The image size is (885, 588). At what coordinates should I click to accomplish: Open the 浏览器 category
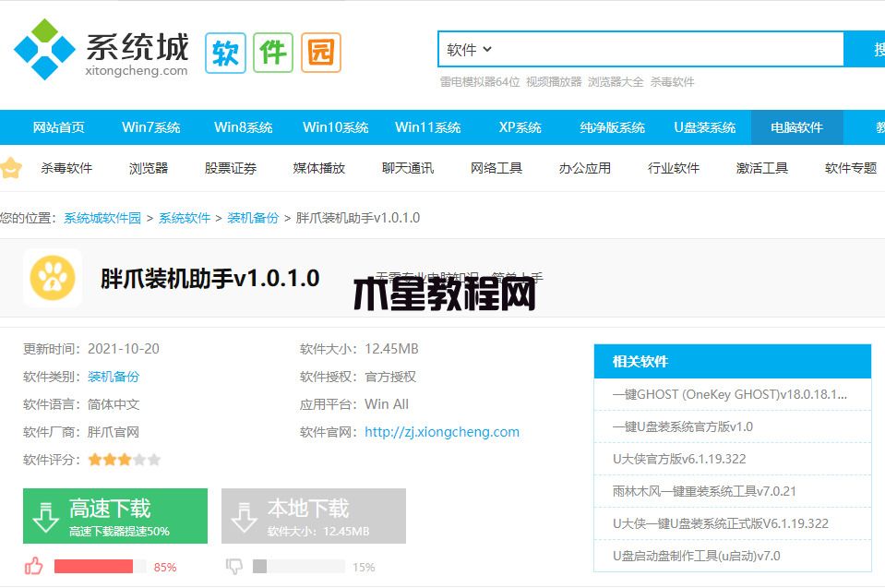(149, 168)
